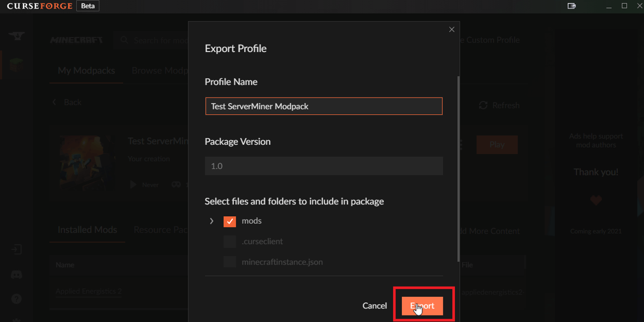The image size is (644, 322).
Task: Uncheck the mods folder checkbox
Action: [x=230, y=221]
